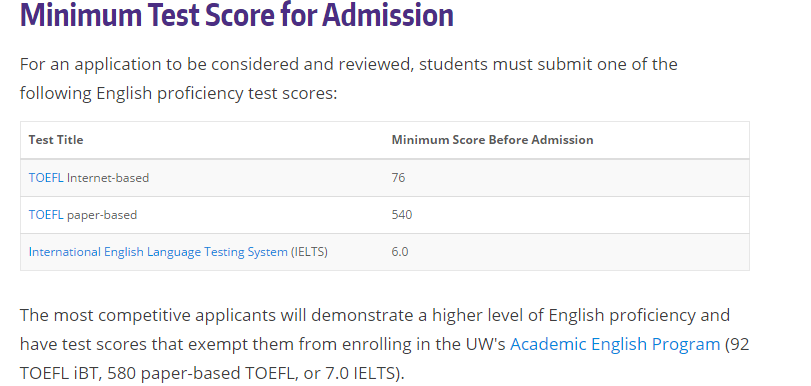Viewport: 811px width, 386px height.
Task: Click the score value 76
Action: tap(398, 177)
